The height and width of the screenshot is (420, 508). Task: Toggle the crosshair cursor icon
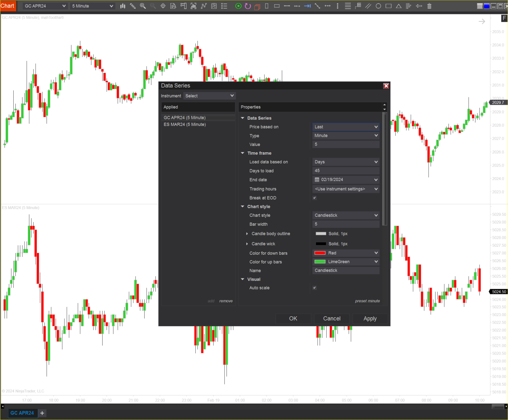163,6
